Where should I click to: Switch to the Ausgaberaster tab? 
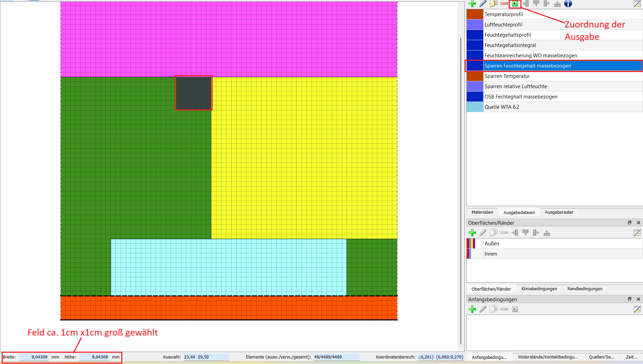tap(559, 212)
